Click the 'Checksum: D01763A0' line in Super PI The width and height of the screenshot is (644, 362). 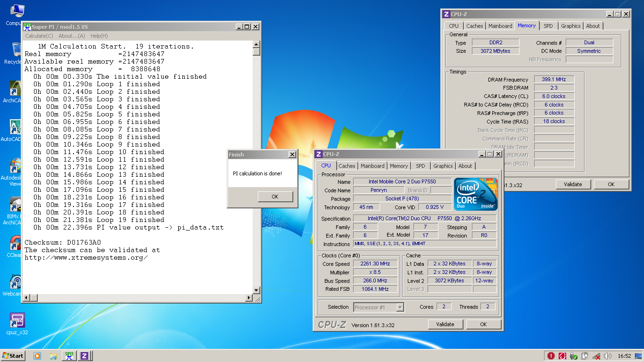click(x=62, y=242)
